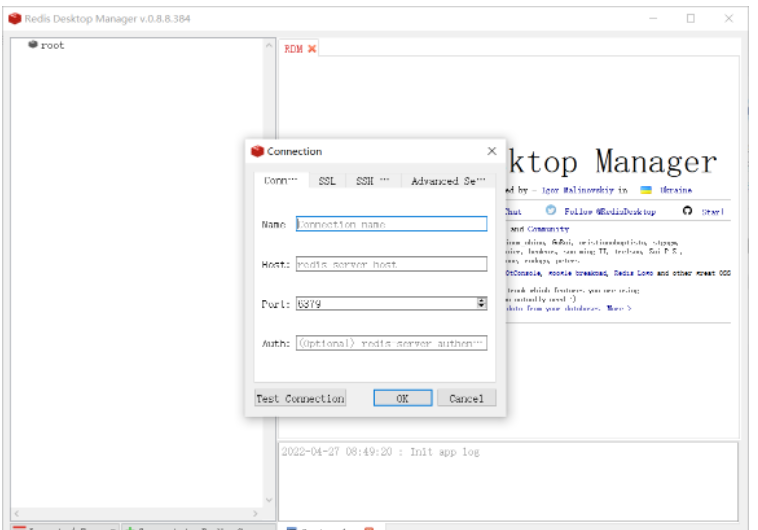
Task: Click the GitHub octocat icon
Action: 687,210
